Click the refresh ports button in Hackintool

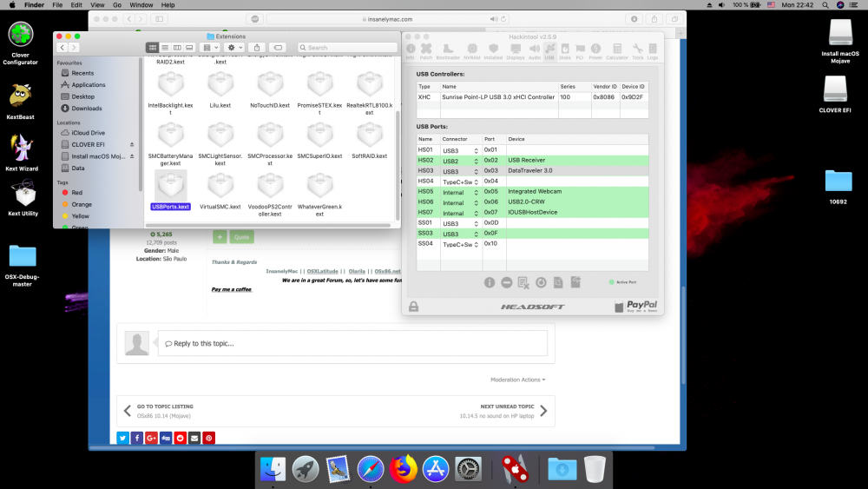[541, 283]
